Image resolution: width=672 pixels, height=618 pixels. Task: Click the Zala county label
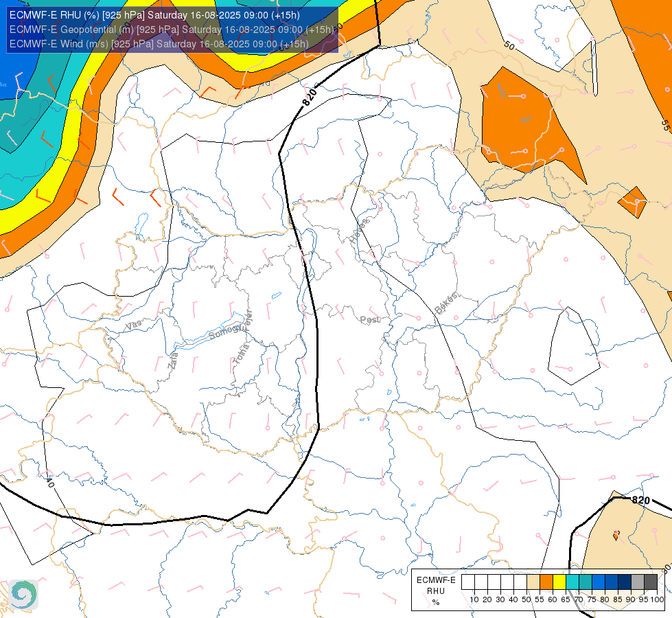[173, 360]
